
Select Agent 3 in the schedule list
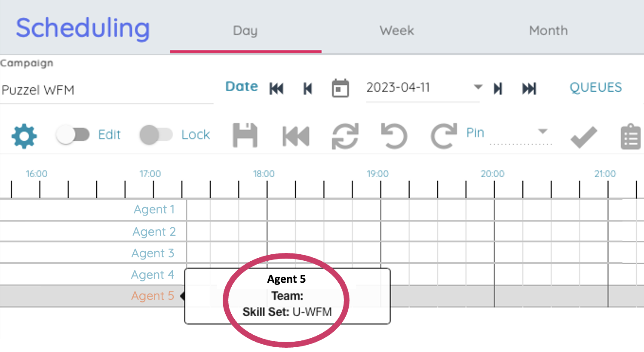pos(153,253)
